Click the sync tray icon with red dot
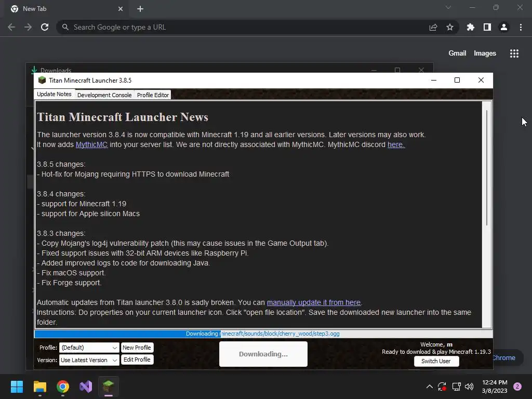The width and height of the screenshot is (532, 399). point(442,387)
